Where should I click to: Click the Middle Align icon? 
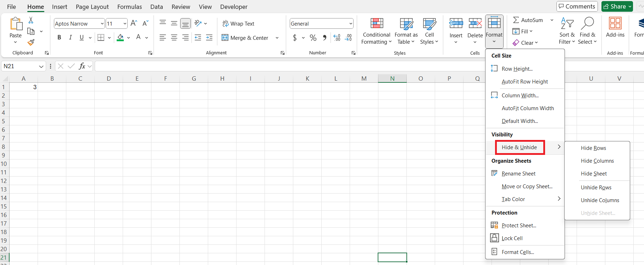coord(174,23)
